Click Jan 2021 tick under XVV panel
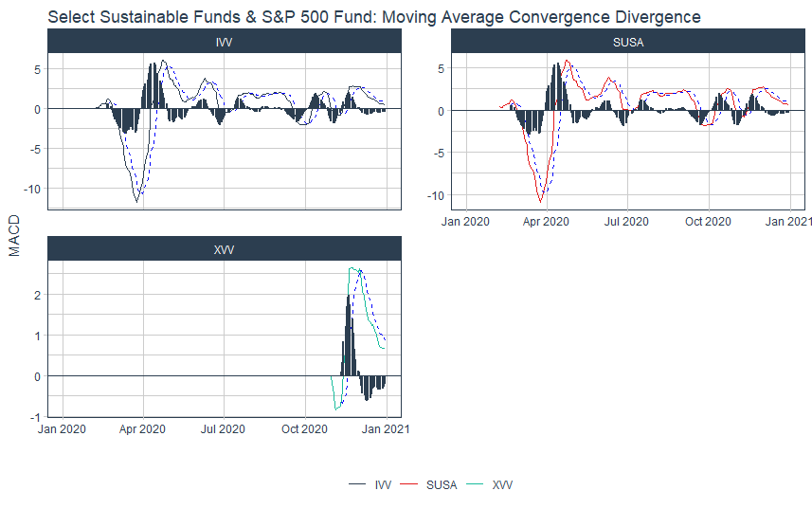Image resolution: width=812 pixels, height=509 pixels. [x=386, y=429]
